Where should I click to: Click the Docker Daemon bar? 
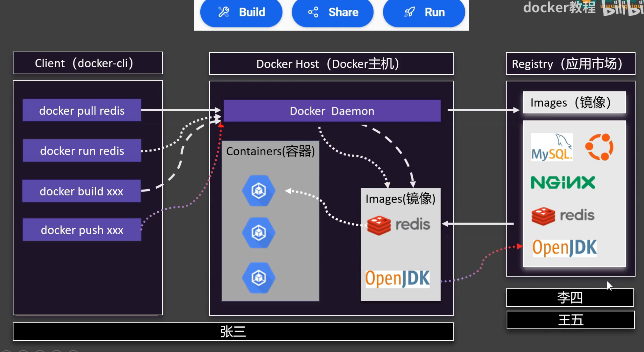coord(332,111)
